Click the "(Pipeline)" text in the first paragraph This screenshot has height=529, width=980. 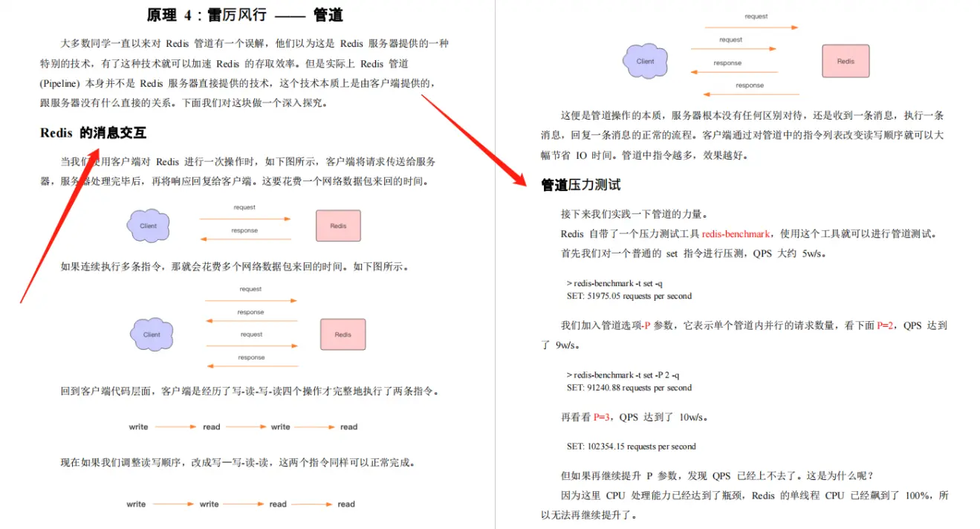[x=60, y=83]
